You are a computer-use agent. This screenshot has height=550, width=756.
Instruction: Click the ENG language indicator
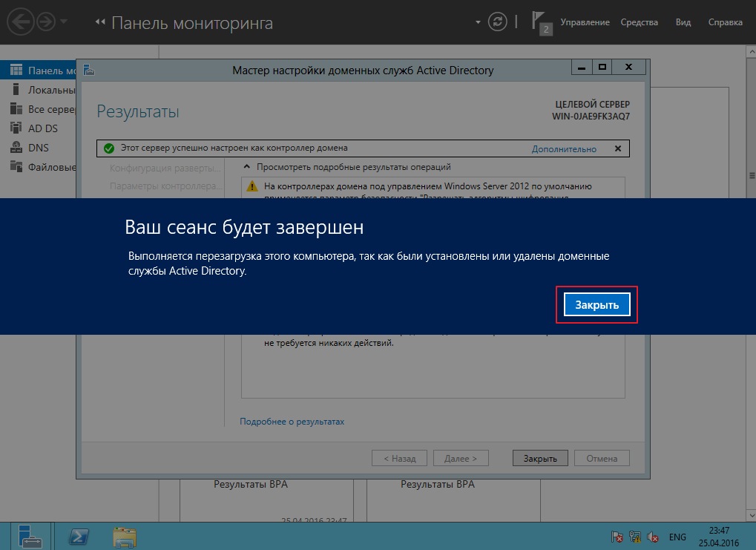[x=677, y=536]
